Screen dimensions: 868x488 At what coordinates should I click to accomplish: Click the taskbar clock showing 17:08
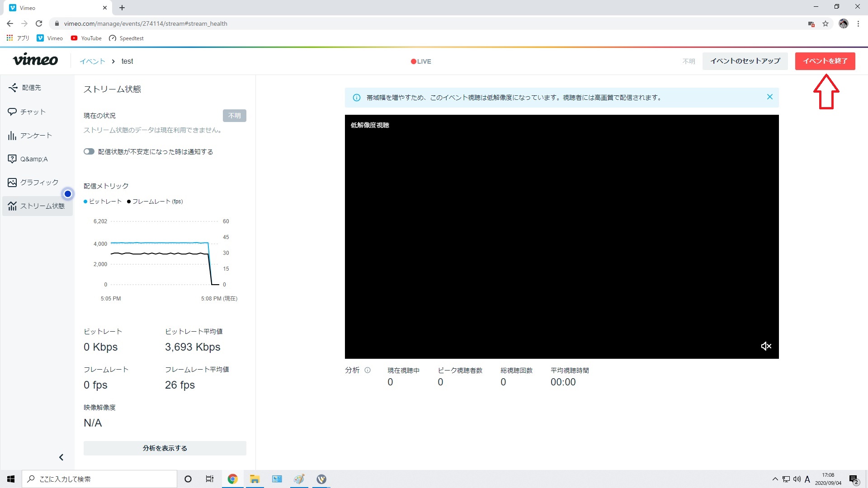pos(828,479)
